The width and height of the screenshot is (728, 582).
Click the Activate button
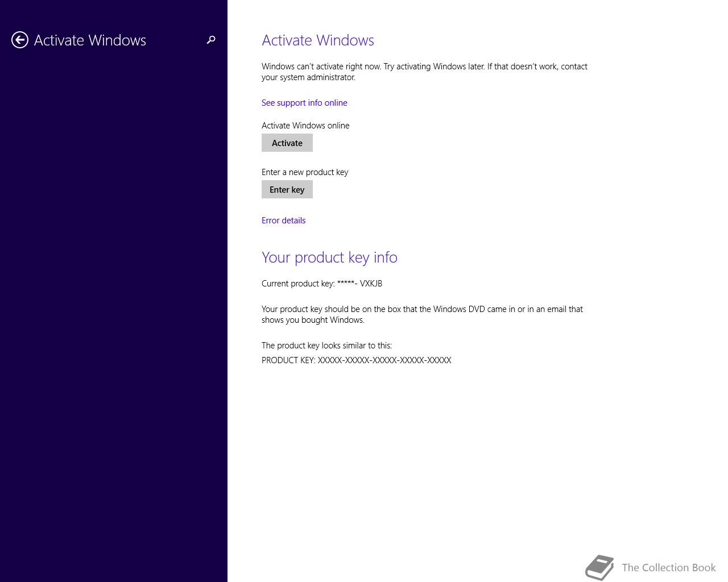coord(287,143)
